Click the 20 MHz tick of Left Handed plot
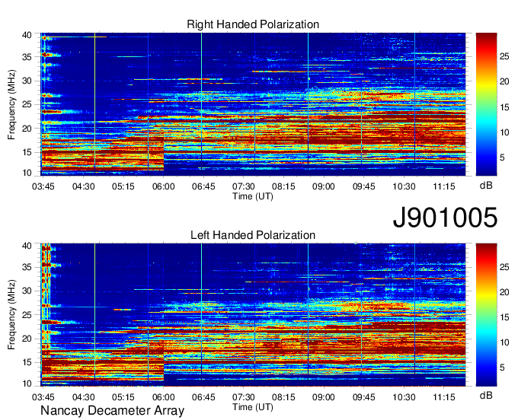This screenshot has width=518, height=420. pos(27,339)
